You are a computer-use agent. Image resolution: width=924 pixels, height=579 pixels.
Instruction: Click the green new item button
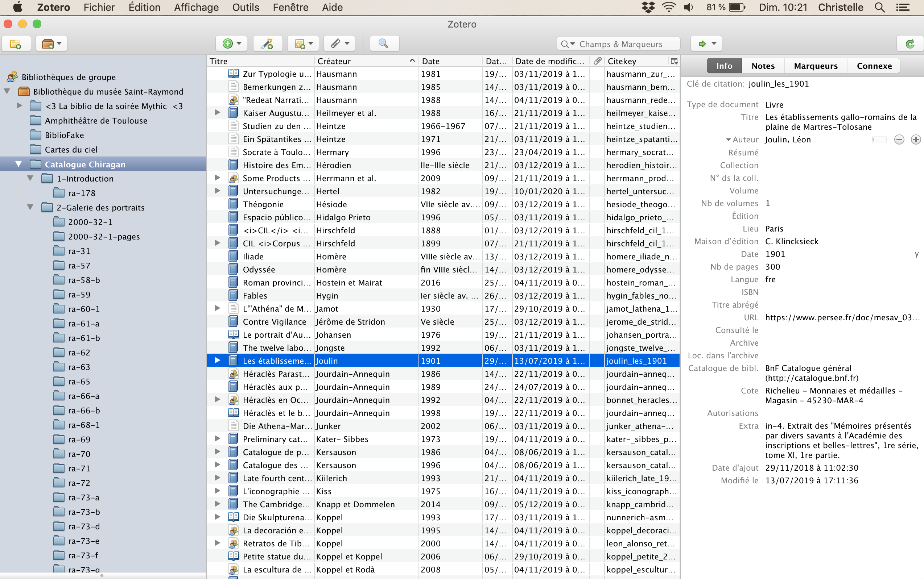pyautogui.click(x=231, y=43)
